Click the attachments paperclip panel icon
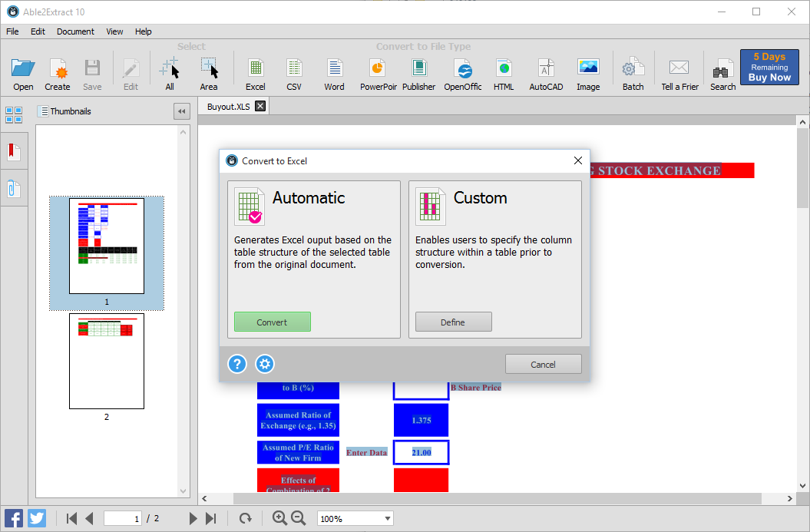Image resolution: width=810 pixels, height=532 pixels. [x=14, y=188]
